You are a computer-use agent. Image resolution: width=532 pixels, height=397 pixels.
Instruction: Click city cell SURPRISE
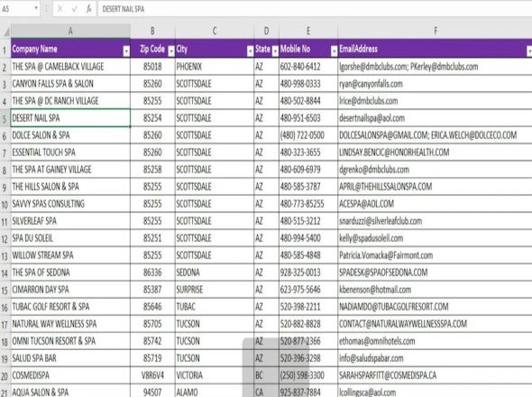point(215,290)
